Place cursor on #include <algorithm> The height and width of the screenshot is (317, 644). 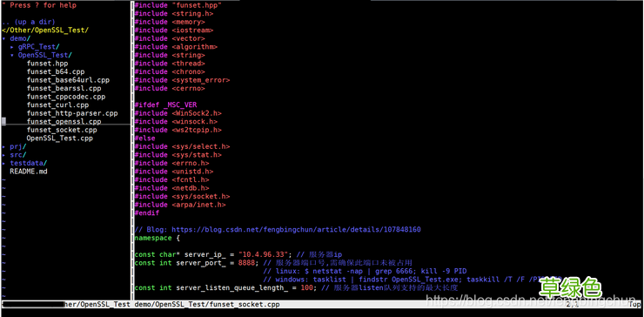[x=176, y=47]
